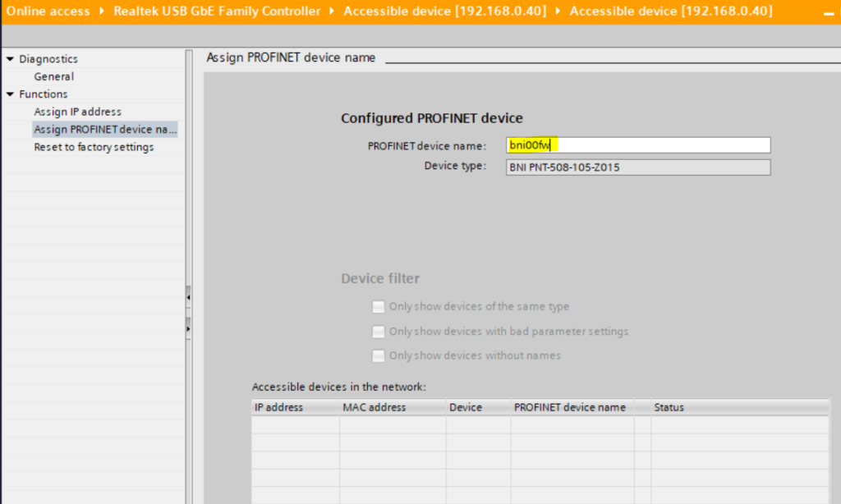Click the right-pointing splitter expand arrow
The image size is (841, 504).
tap(188, 328)
